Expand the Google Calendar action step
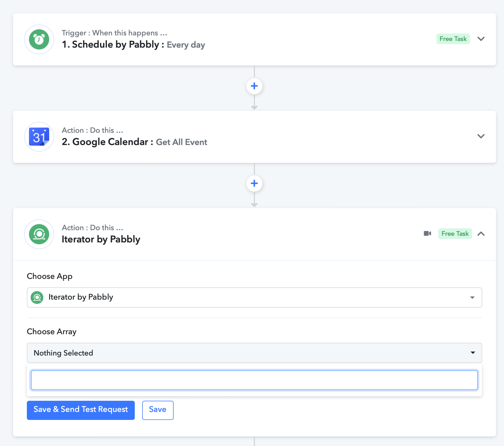The image size is (504, 446). click(x=481, y=136)
